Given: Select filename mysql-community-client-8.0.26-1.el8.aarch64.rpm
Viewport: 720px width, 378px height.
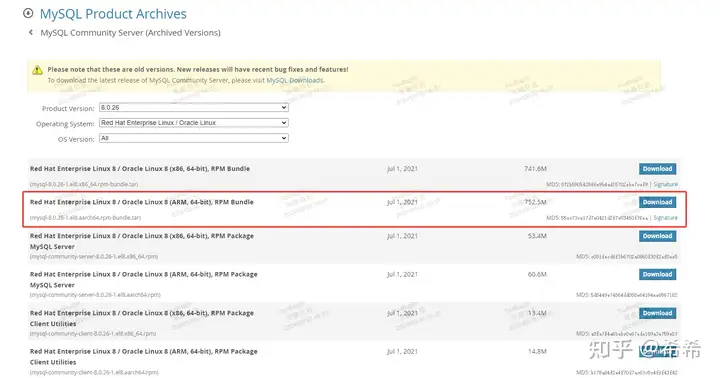Looking at the screenshot, I should (x=94, y=372).
